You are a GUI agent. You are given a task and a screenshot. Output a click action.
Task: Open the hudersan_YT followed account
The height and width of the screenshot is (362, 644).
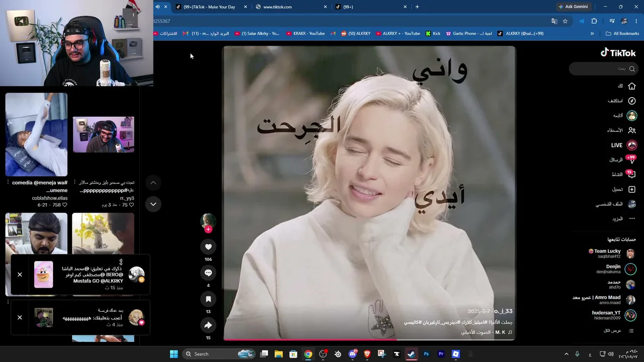614,315
